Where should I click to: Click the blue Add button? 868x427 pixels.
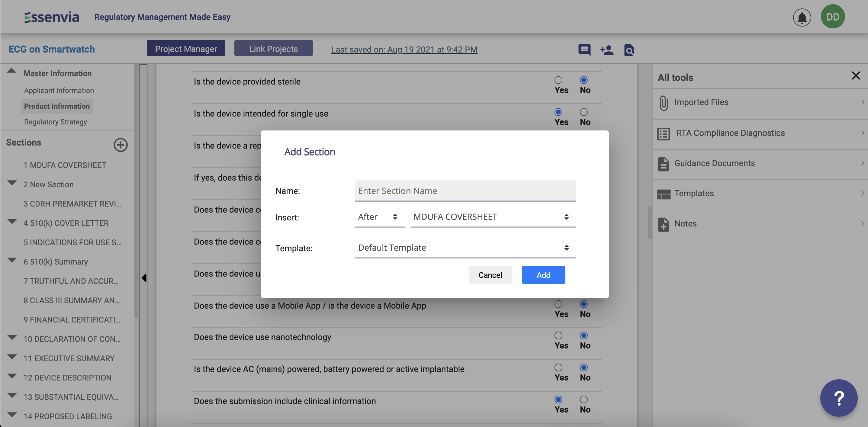click(543, 275)
